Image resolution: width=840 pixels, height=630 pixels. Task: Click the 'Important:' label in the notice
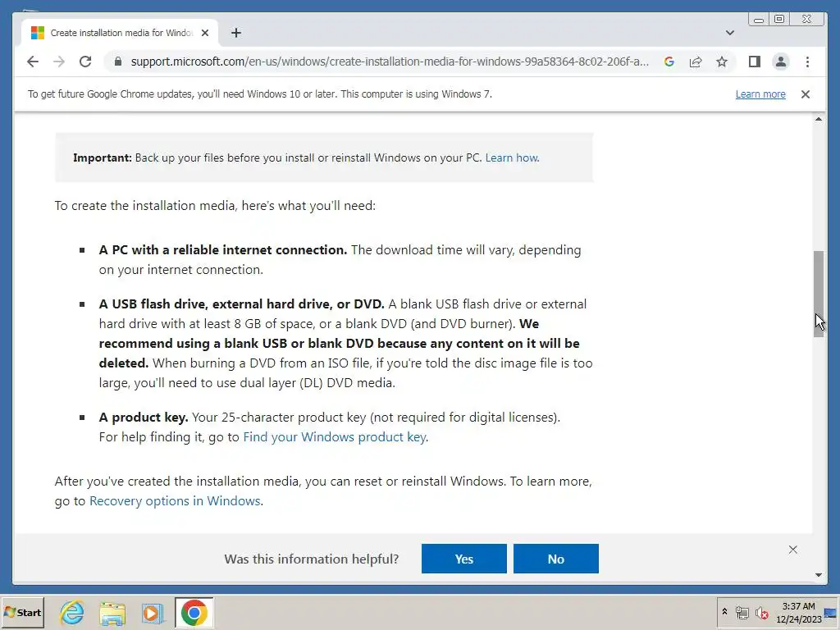[x=103, y=158]
